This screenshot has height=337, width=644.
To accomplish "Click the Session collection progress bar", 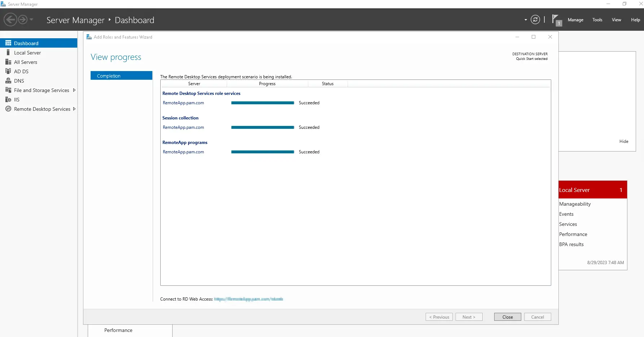I will tap(262, 127).
